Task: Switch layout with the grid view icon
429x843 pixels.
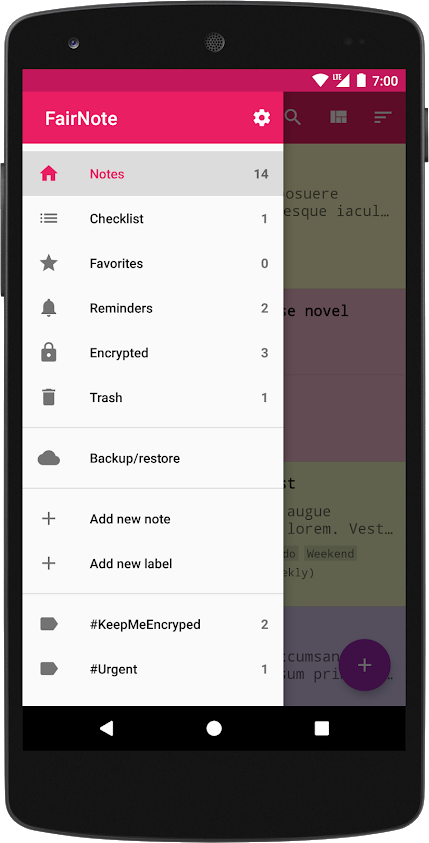Action: 338,117
